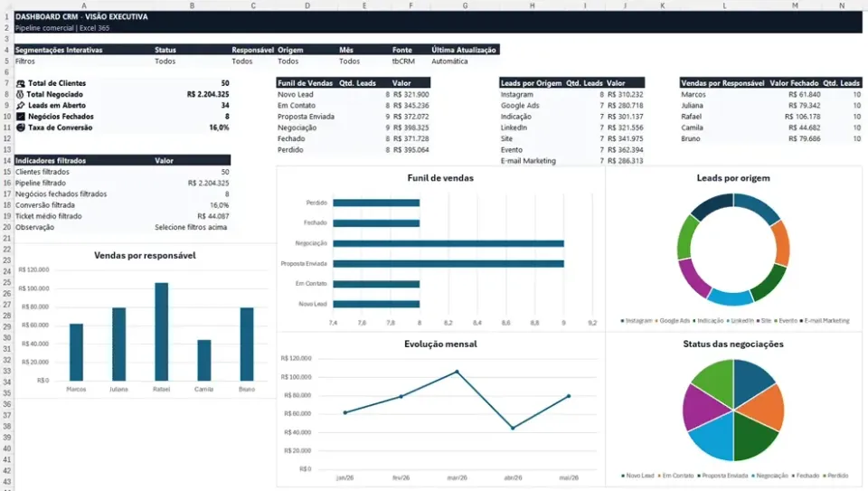Select the Funil de vendas chart title

pos(440,178)
